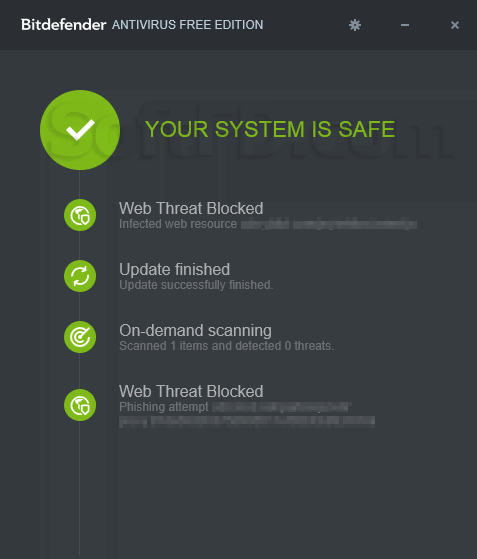The width and height of the screenshot is (477, 559).
Task: Click the Update finished refresh arrows icon
Action: point(80,276)
